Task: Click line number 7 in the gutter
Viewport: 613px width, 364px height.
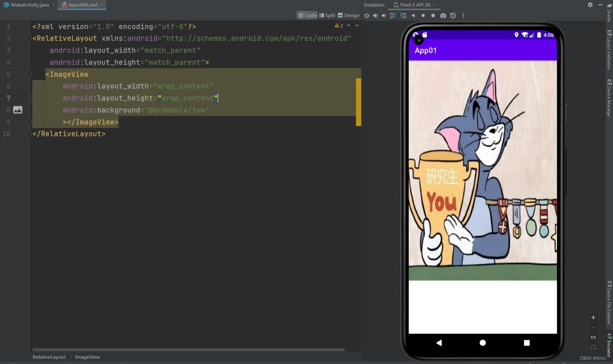Action: coord(8,98)
